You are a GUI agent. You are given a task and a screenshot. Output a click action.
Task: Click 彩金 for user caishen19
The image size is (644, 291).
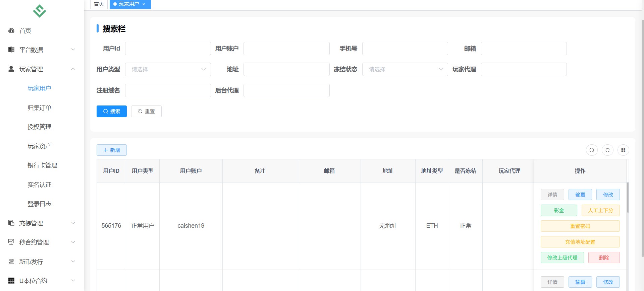click(559, 210)
